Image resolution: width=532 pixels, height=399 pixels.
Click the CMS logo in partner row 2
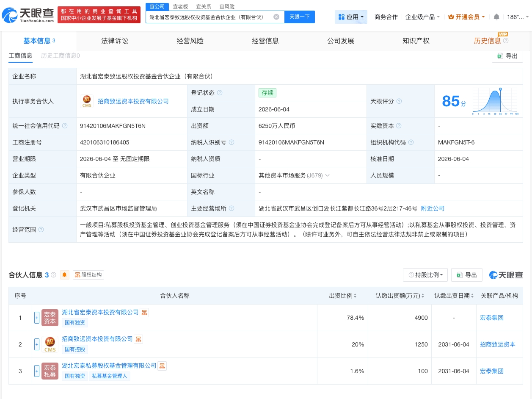50,344
